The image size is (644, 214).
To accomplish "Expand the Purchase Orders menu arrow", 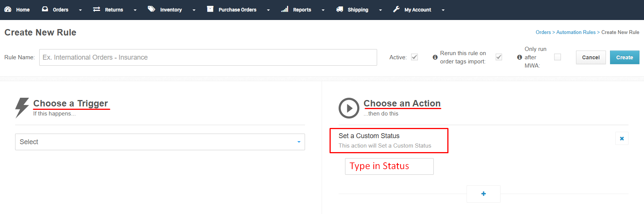I will (268, 10).
